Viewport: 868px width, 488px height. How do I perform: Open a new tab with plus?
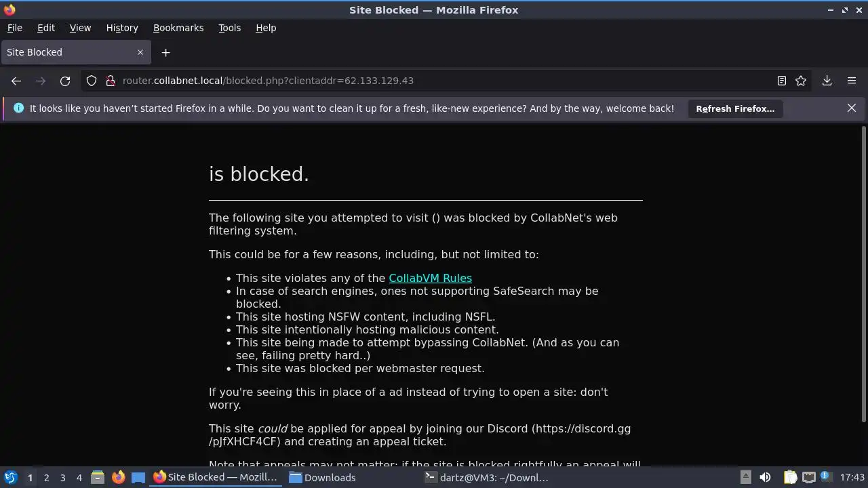coord(165,52)
